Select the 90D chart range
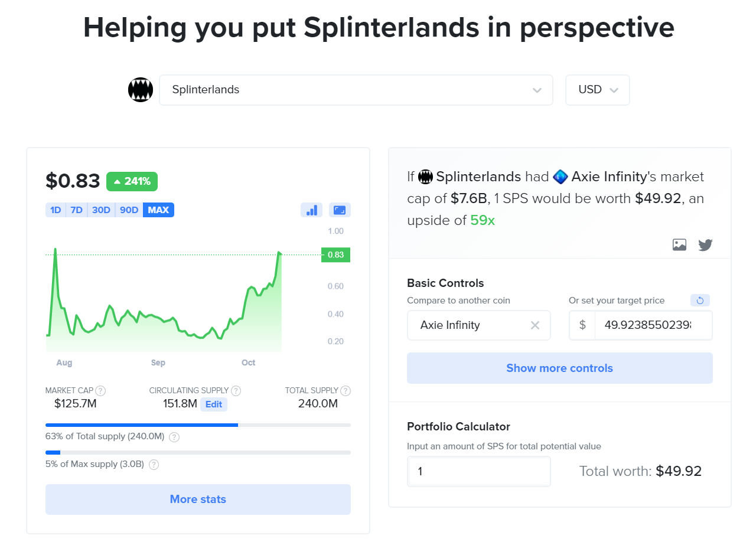Screen dimensions: 756x555 pyautogui.click(x=129, y=210)
